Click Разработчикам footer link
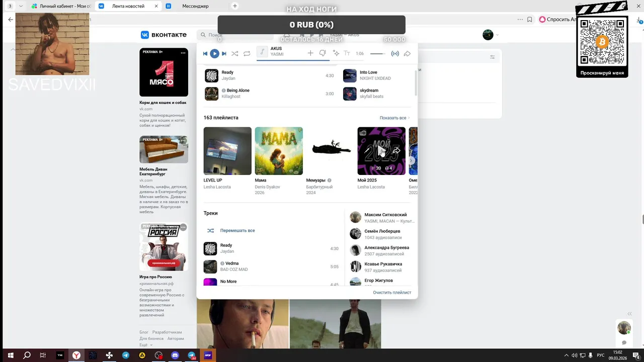 pyautogui.click(x=167, y=332)
